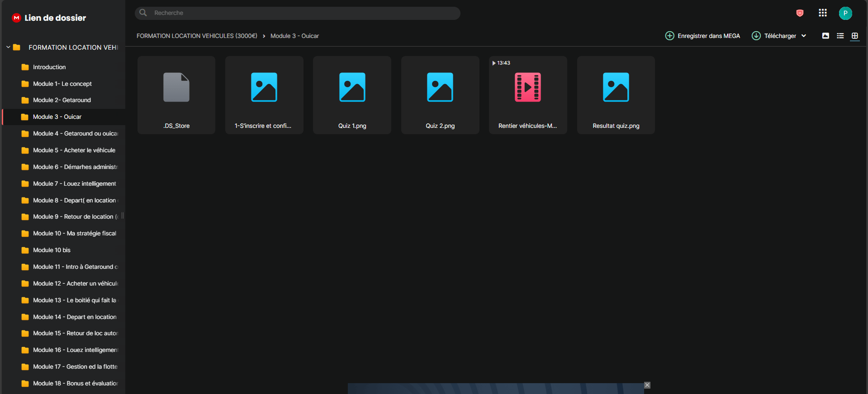Open the green P account avatar
This screenshot has height=394, width=868.
coord(845,13)
